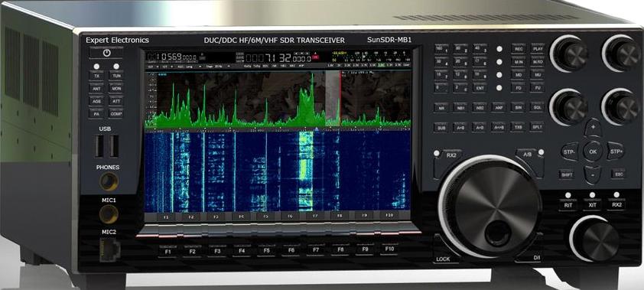This screenshot has width=644, height=290.
Task: Click the minus key below OK
Action: click(592, 175)
